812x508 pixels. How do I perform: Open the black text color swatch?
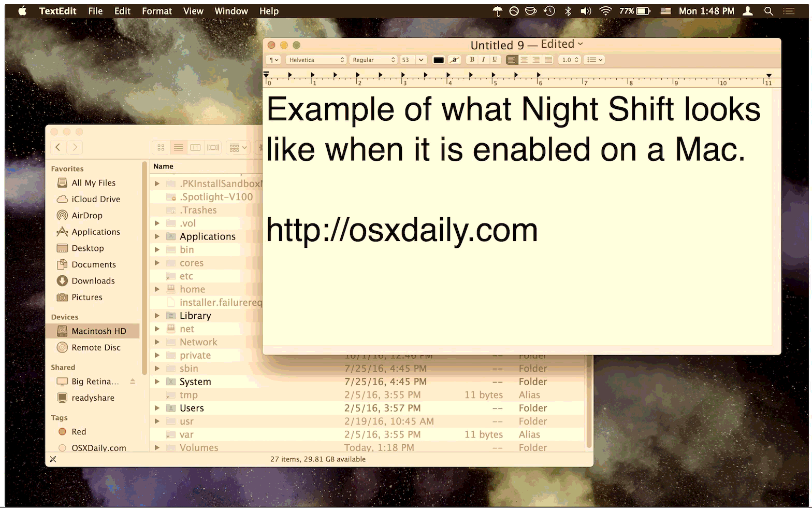(438, 60)
